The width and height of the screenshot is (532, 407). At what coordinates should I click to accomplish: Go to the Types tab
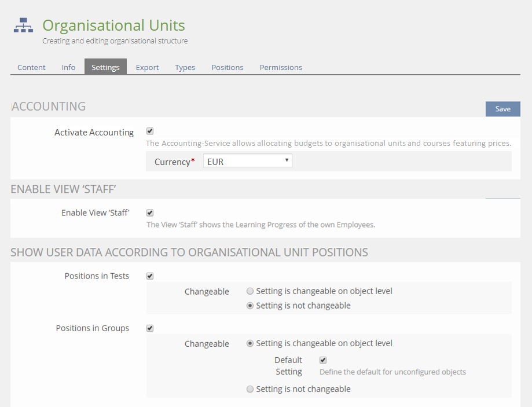point(185,67)
